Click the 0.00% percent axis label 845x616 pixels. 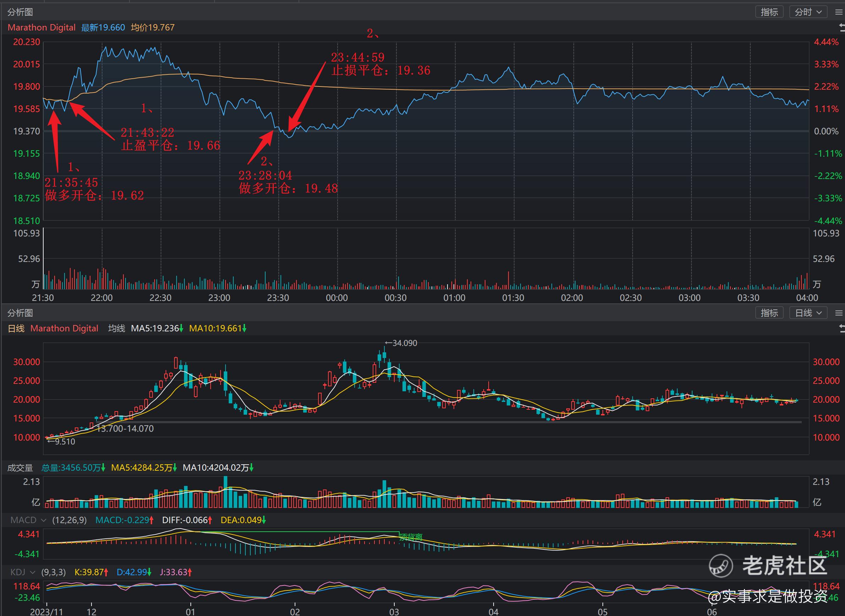click(826, 131)
